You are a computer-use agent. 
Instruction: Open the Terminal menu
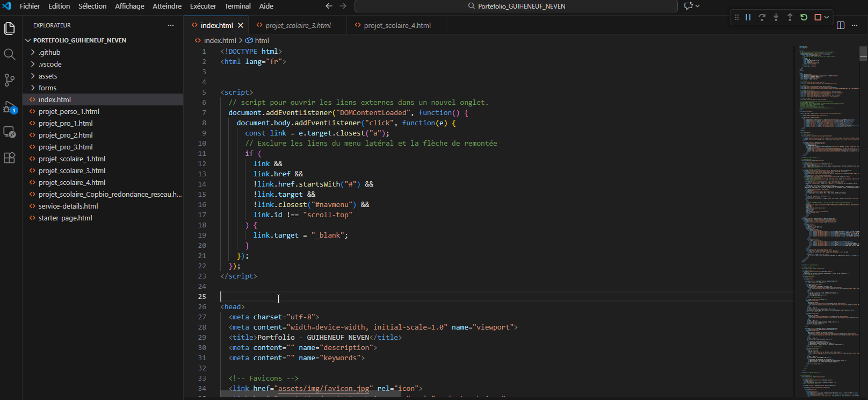point(237,6)
